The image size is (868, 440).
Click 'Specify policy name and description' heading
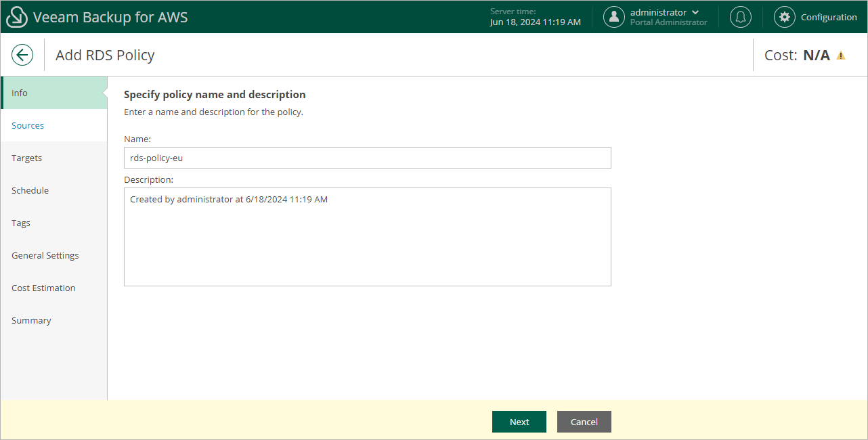(x=215, y=95)
